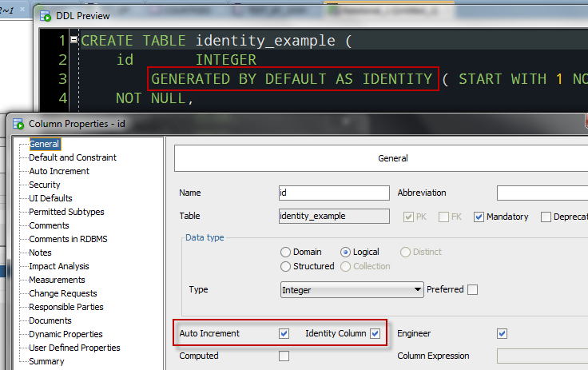The height and width of the screenshot is (370, 588).
Task: Toggle the Deprecated checkbox
Action: pos(546,217)
